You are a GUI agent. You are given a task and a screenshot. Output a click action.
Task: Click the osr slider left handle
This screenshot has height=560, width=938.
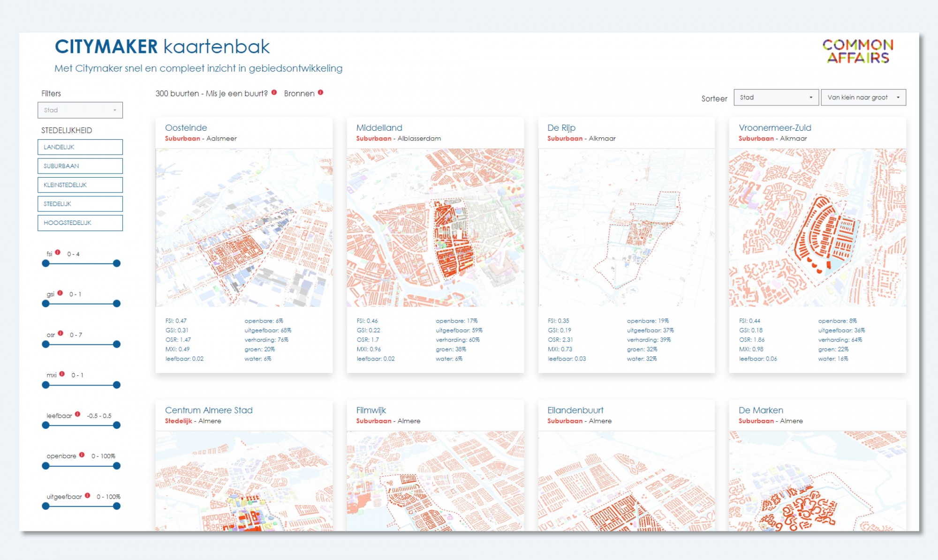pos(45,344)
